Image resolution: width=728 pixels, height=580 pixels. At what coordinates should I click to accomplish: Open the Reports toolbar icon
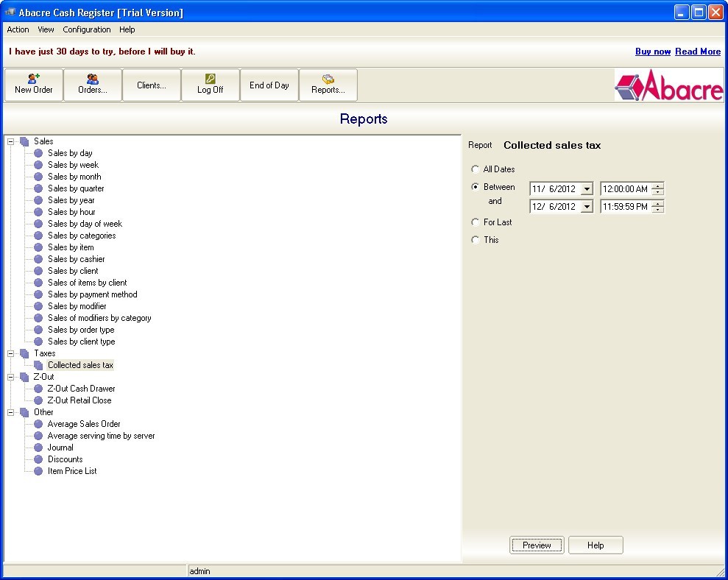click(x=328, y=85)
